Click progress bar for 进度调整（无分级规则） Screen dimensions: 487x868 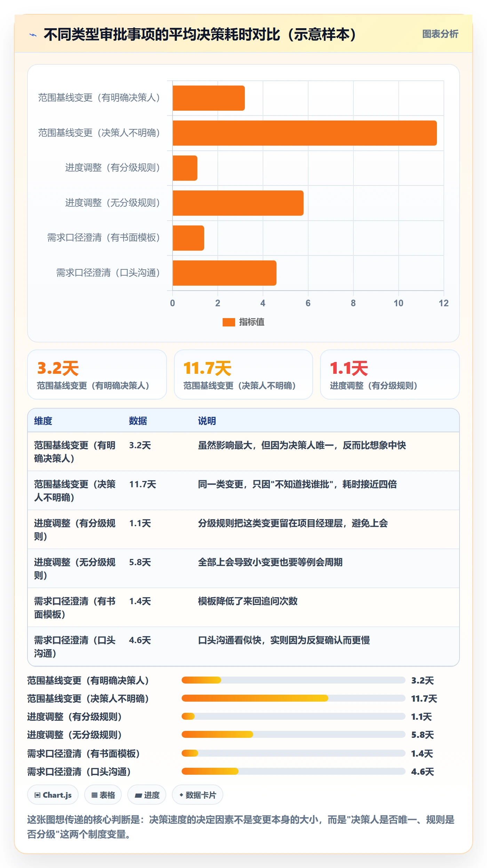[x=293, y=734]
